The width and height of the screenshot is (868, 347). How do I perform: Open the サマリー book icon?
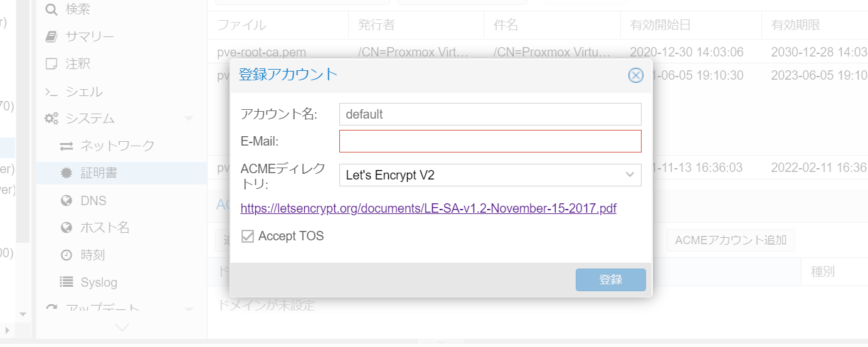click(51, 36)
